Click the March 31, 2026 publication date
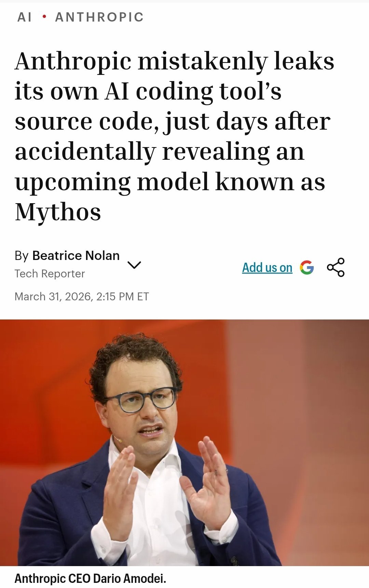This screenshot has width=369, height=588. tap(54, 296)
